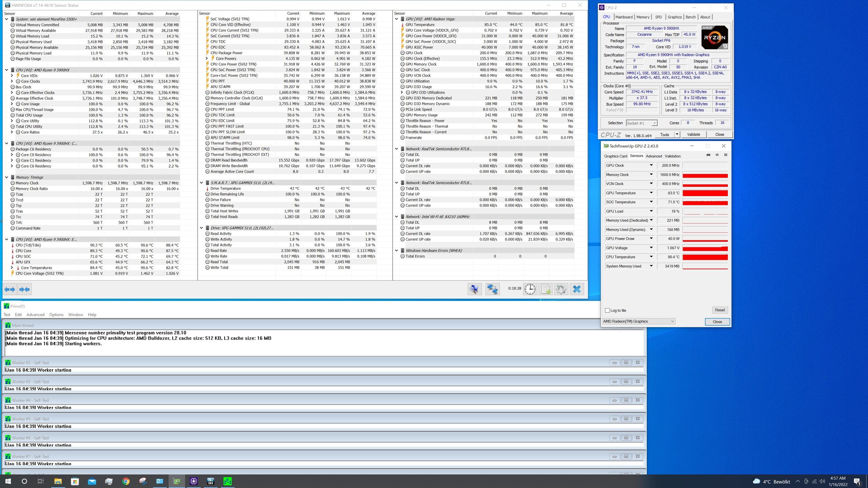Restore Prime95 Worker #3 child window

click(626, 381)
